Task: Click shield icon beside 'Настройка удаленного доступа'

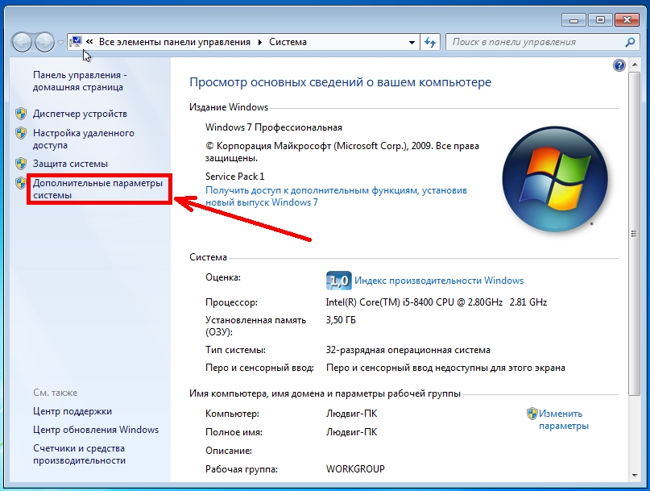Action: (x=21, y=133)
